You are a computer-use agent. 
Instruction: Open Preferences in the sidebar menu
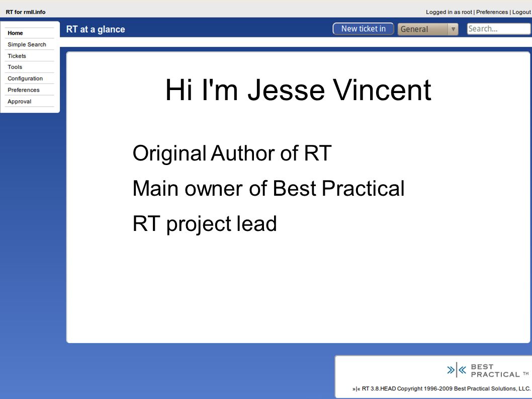24,90
